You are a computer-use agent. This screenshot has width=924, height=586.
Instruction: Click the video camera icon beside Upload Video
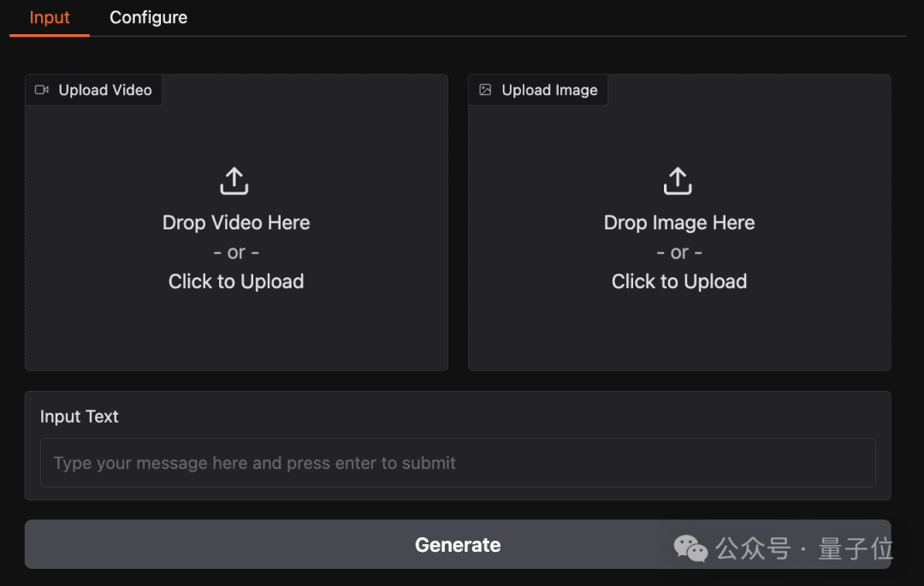[42, 90]
